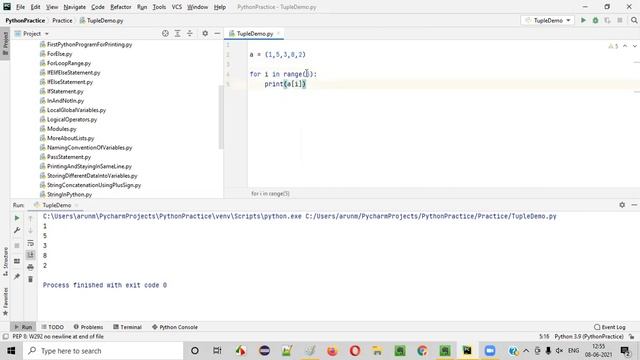The width and height of the screenshot is (640, 360).
Task: Select ForElse.py in project tree
Action: pyautogui.click(x=59, y=54)
